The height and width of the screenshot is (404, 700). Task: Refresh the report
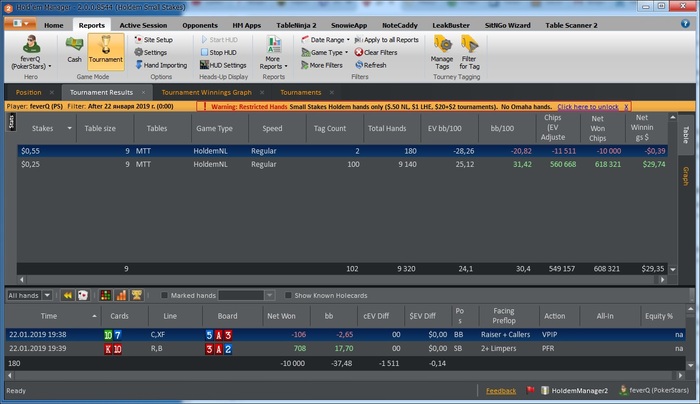(371, 65)
